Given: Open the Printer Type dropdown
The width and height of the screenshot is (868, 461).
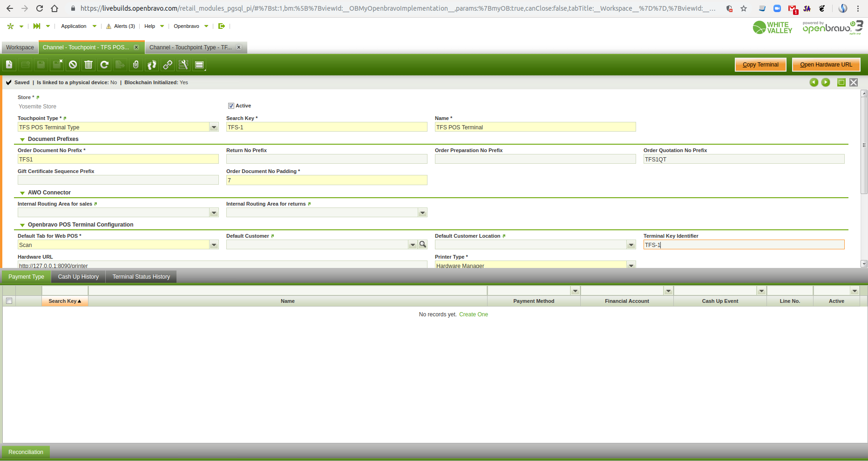Looking at the screenshot, I should (631, 265).
